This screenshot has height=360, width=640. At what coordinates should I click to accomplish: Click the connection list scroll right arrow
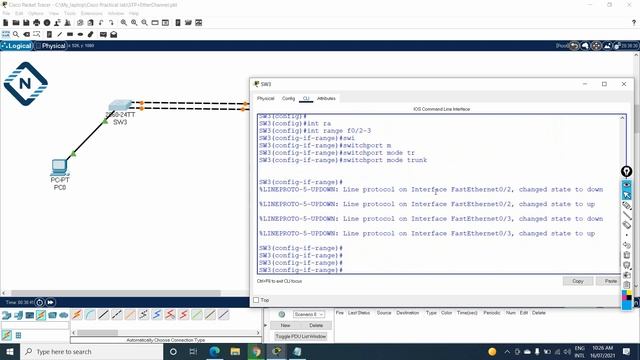click(x=258, y=333)
